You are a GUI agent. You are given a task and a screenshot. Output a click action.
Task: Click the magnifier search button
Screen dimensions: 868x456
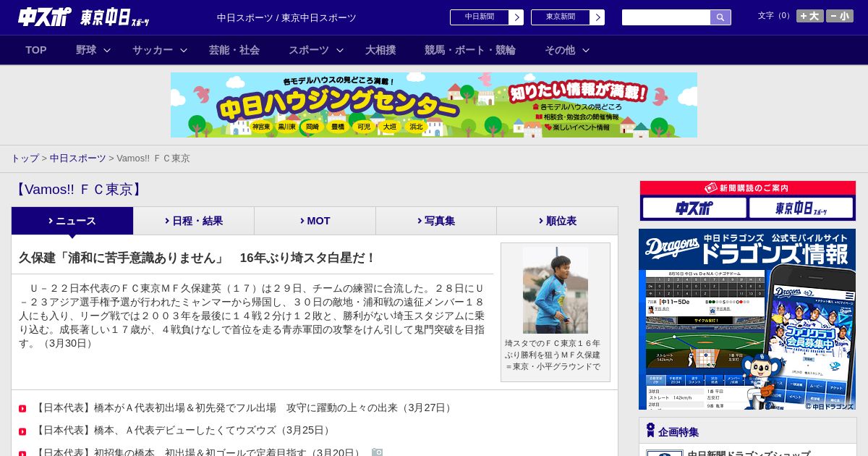point(720,17)
